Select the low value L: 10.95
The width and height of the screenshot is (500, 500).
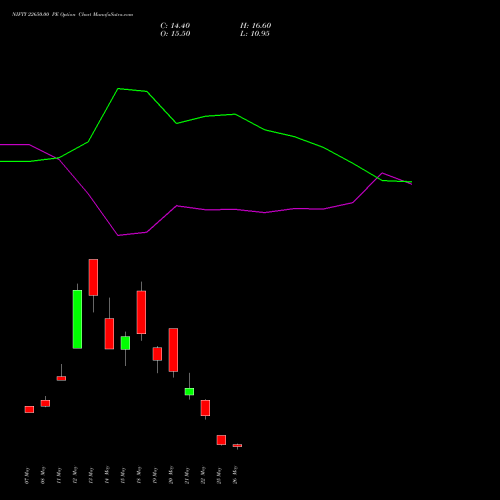coord(255,34)
